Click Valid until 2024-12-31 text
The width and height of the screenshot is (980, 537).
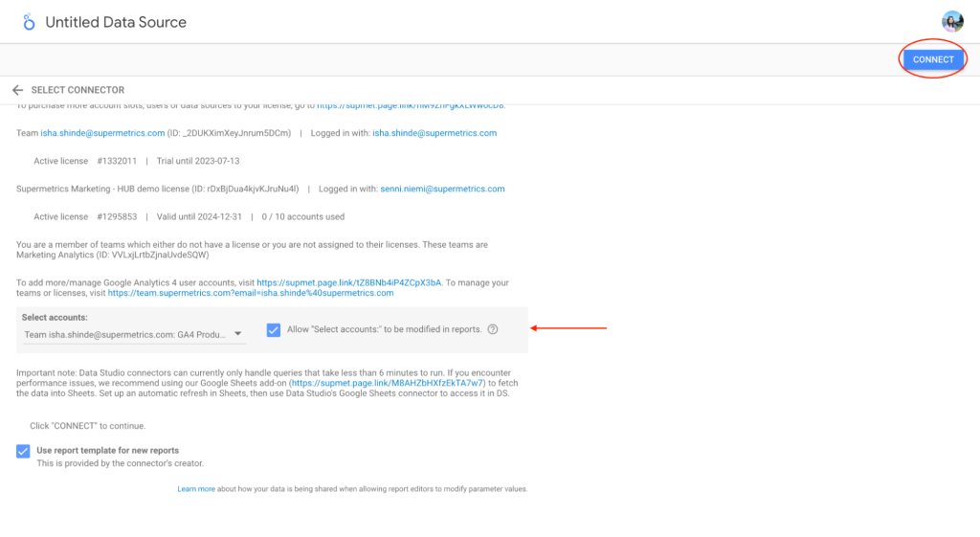point(199,217)
